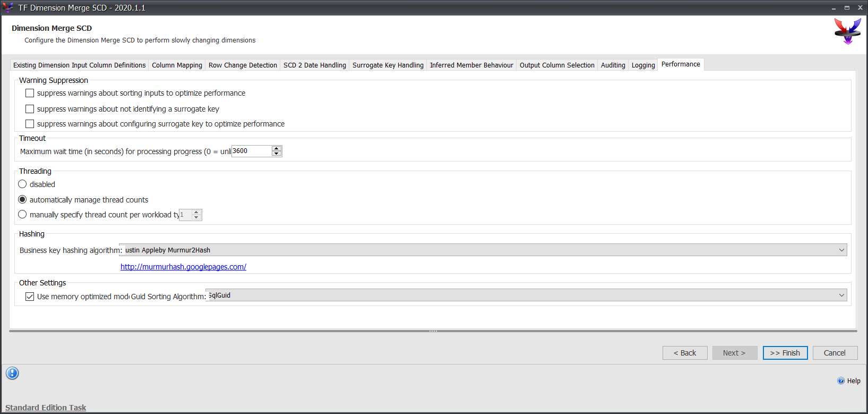Click the Standard Edition Task link
The width and height of the screenshot is (868, 414).
[x=46, y=408]
